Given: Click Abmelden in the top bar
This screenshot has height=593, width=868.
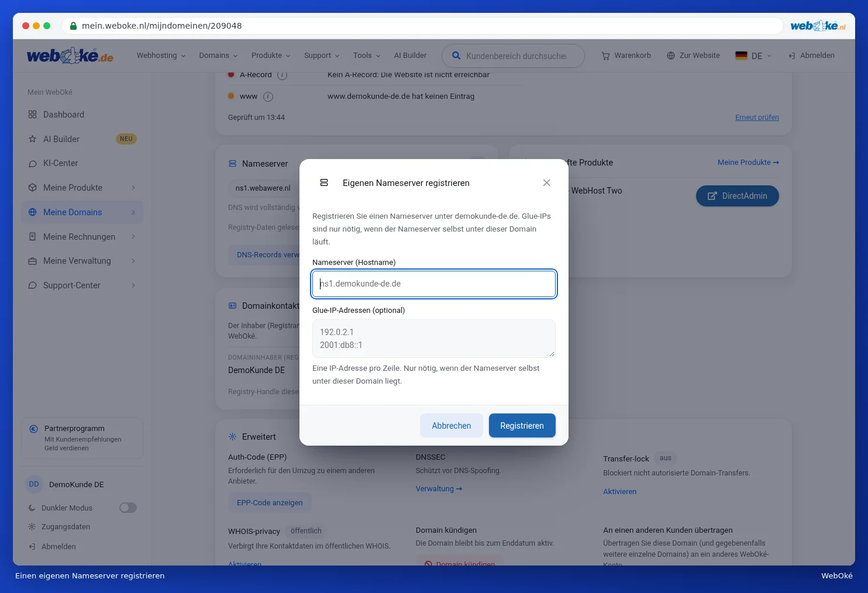Looking at the screenshot, I should pyautogui.click(x=811, y=56).
